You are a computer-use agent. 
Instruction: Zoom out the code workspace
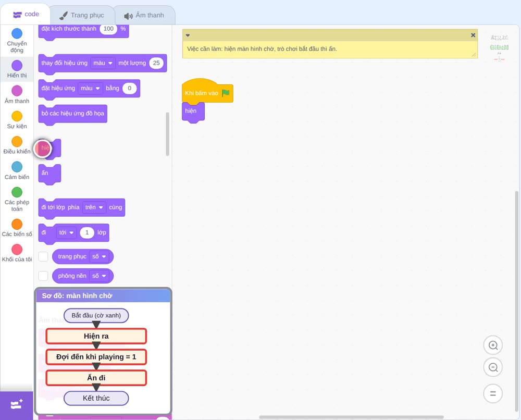(493, 367)
